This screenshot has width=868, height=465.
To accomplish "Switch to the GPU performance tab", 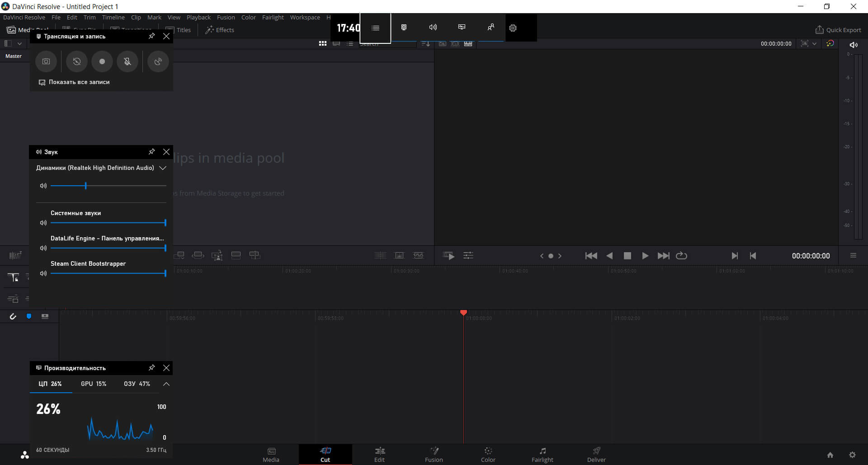I will [x=94, y=384].
